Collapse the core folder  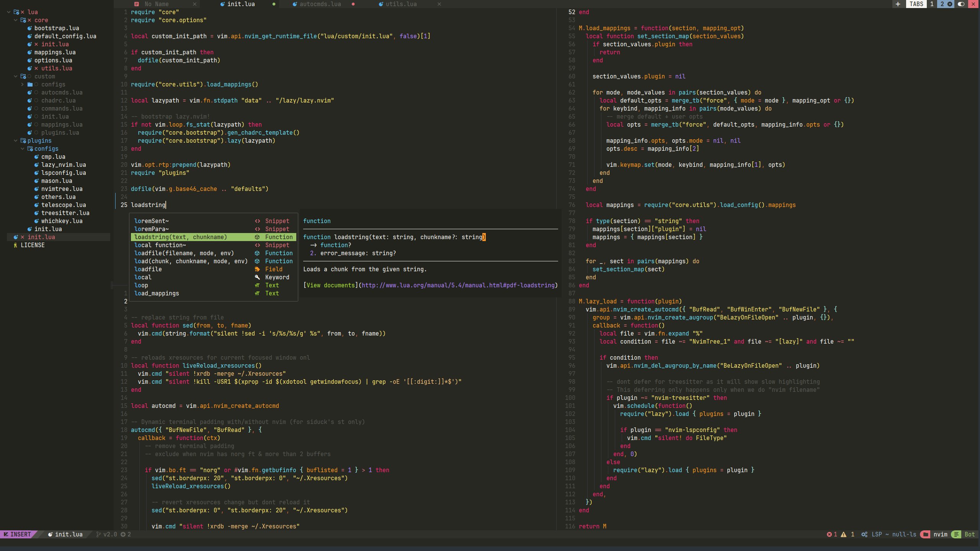(x=15, y=20)
